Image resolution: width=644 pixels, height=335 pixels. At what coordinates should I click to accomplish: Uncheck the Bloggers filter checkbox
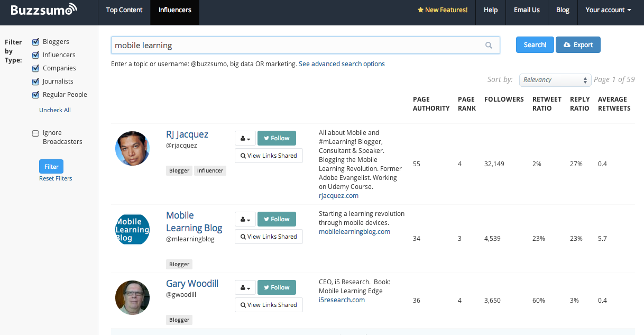click(36, 42)
